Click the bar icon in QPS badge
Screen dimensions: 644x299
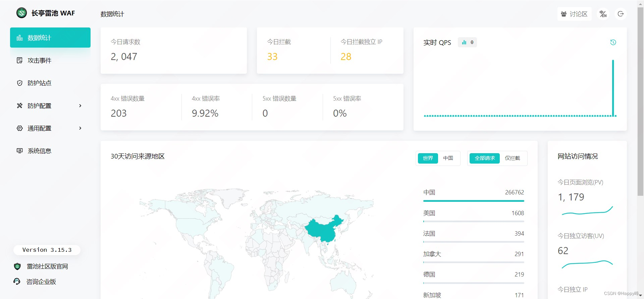click(464, 42)
